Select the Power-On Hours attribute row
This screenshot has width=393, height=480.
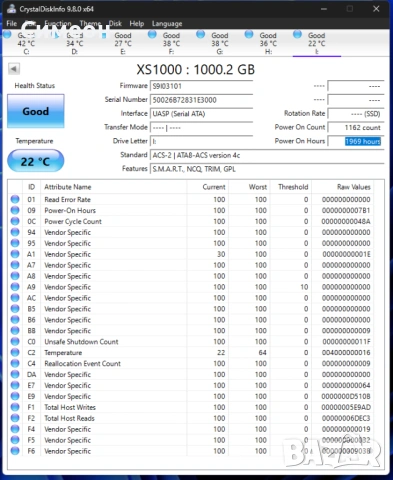point(190,210)
